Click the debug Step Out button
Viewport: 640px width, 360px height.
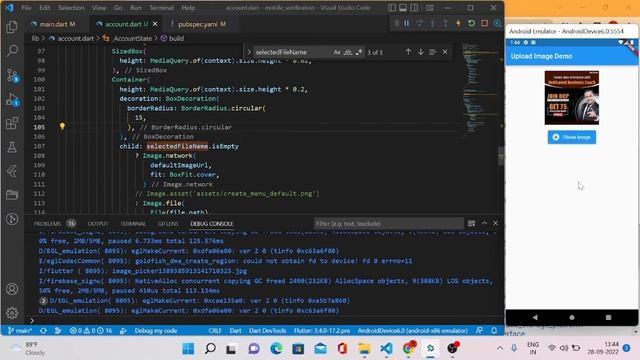coord(445,24)
